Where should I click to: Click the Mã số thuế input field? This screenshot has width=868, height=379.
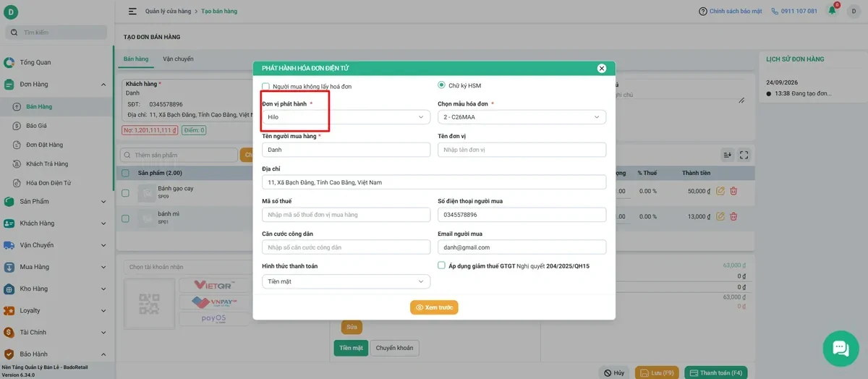tap(346, 215)
